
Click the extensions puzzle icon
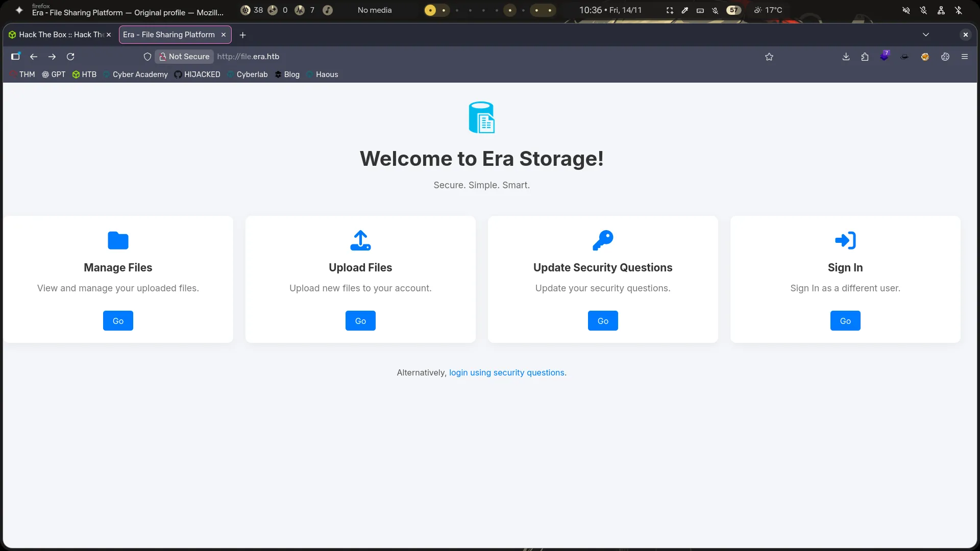click(x=865, y=57)
